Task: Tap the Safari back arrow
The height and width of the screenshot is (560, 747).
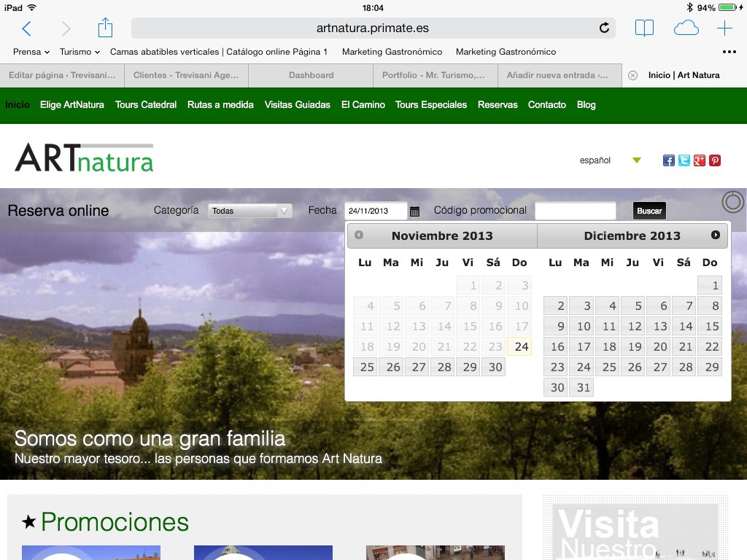Action: [x=26, y=28]
